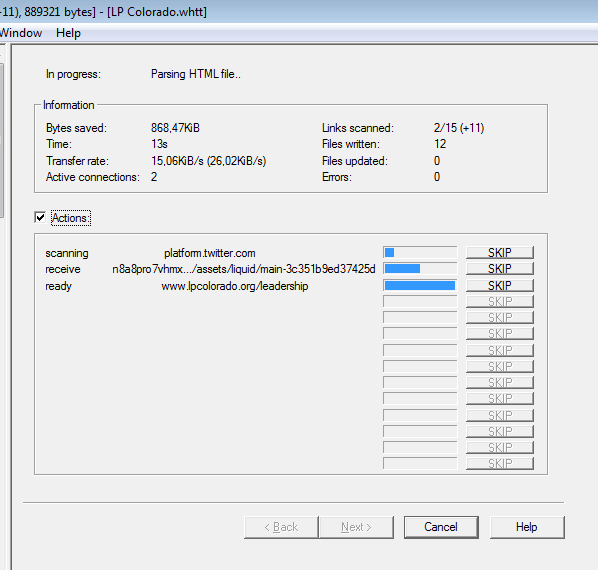This screenshot has width=598, height=570.
Task: Open the Window menu
Action: [x=21, y=33]
